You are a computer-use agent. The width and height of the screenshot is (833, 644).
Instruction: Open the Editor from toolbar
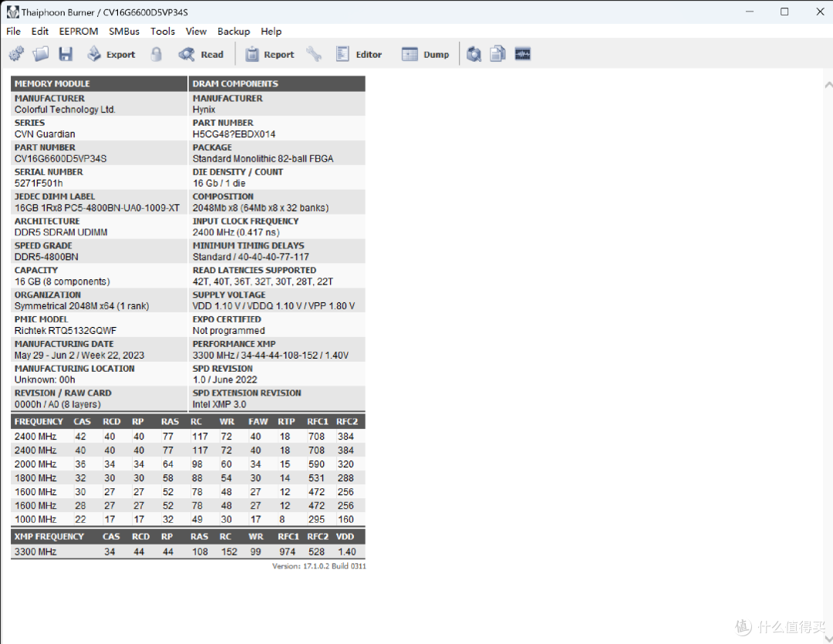point(359,54)
